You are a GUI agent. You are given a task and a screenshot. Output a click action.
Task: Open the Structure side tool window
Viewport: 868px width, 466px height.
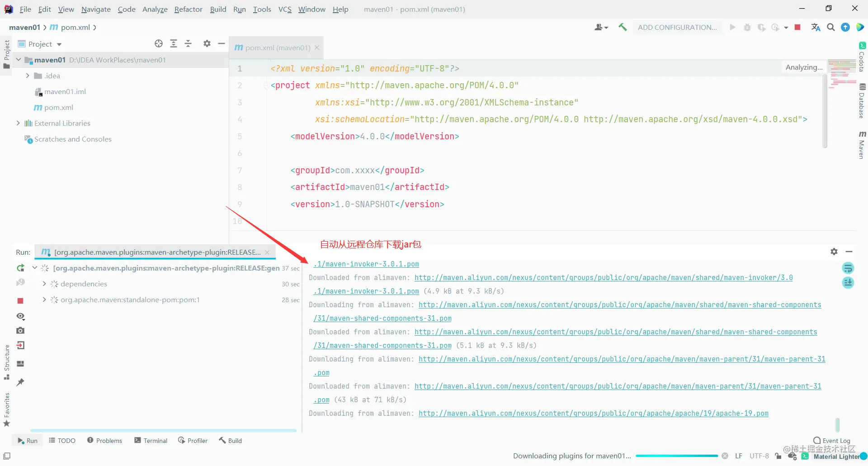[7, 362]
